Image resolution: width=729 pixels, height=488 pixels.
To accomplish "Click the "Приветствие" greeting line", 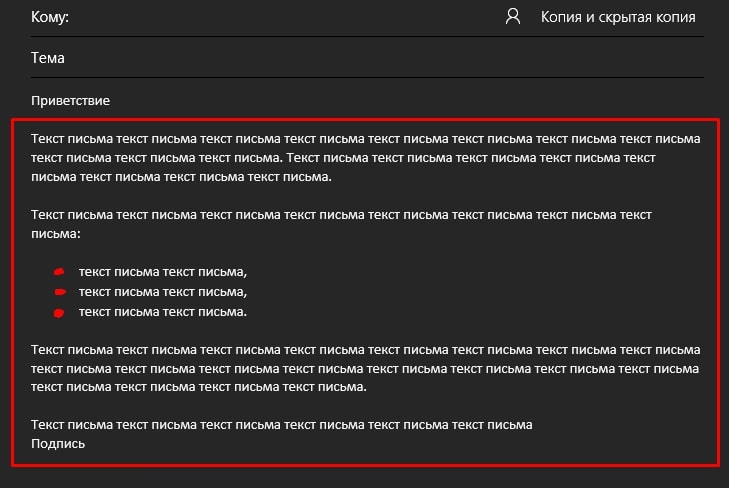I will (70, 101).
